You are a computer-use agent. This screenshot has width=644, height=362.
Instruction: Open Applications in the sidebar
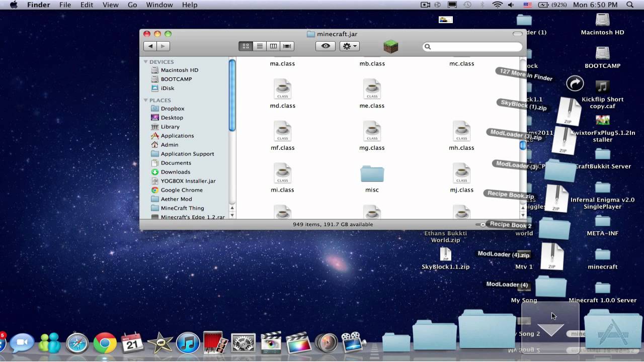coord(177,136)
